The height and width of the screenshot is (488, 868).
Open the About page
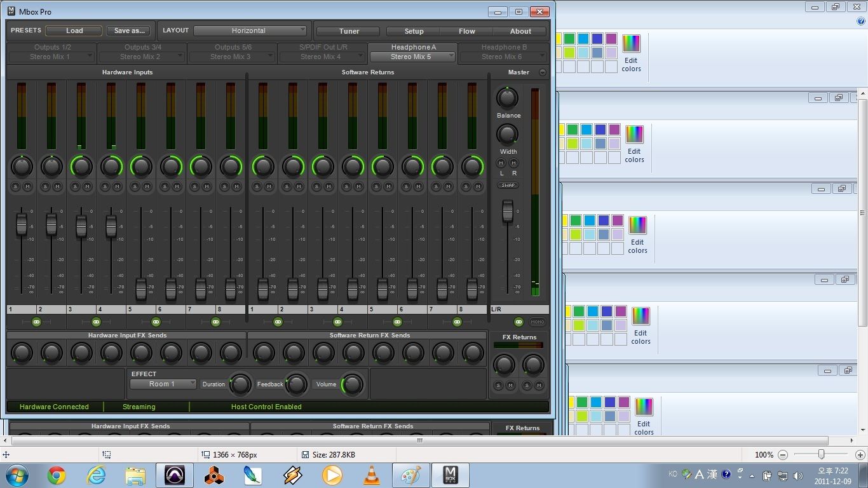[x=520, y=31]
